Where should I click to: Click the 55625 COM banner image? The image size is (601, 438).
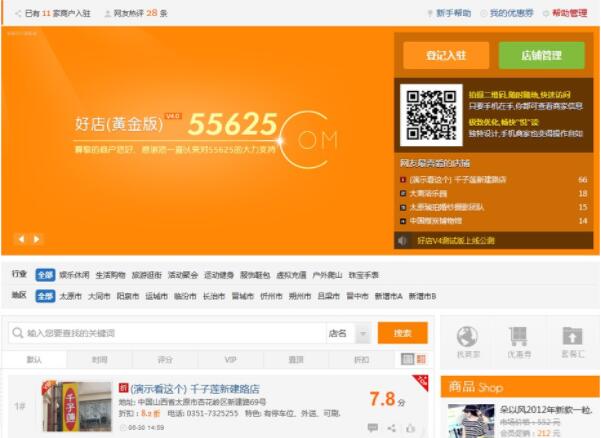pos(197,140)
